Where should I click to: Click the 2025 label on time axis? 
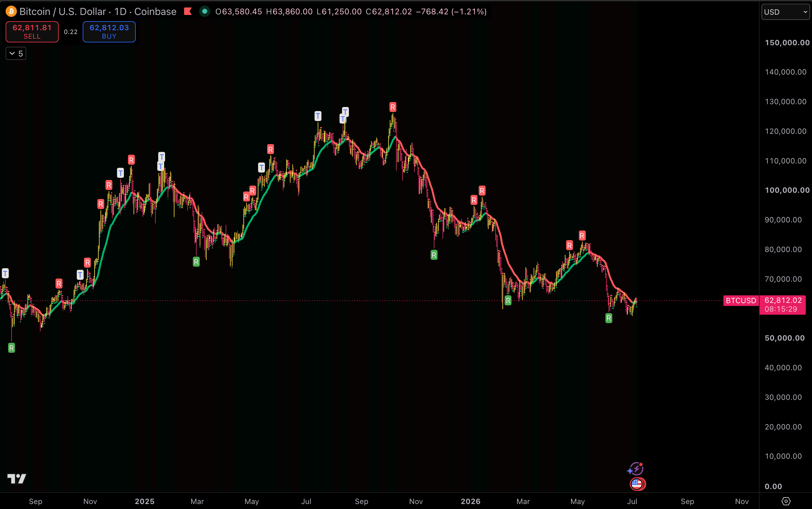(144, 501)
